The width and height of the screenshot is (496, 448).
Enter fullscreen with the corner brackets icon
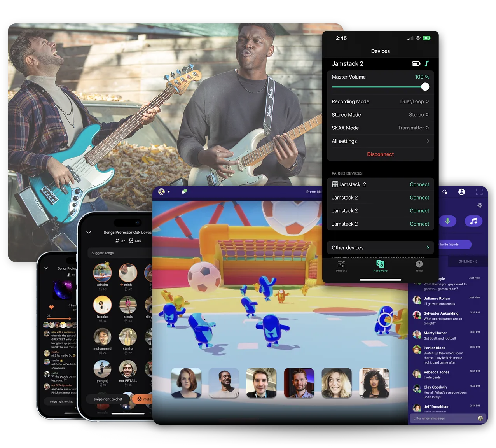pyautogui.click(x=479, y=192)
